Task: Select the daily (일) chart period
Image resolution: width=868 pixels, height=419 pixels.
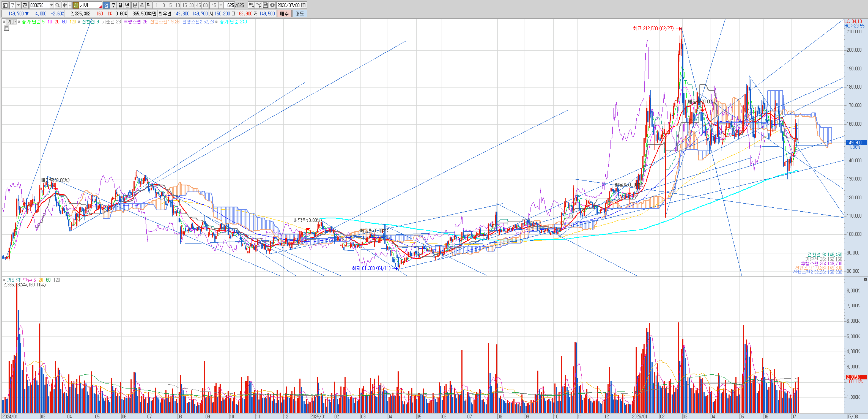Action: pos(106,5)
